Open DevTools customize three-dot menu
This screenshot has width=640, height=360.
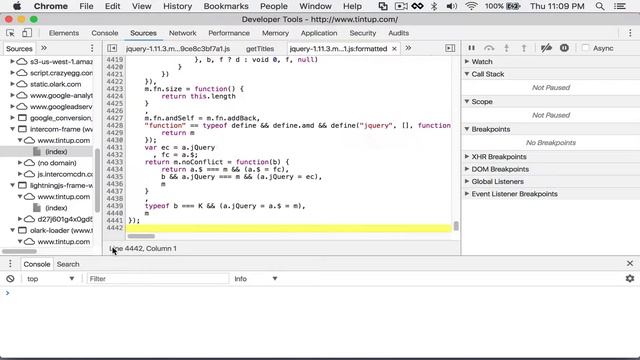[x=630, y=33]
